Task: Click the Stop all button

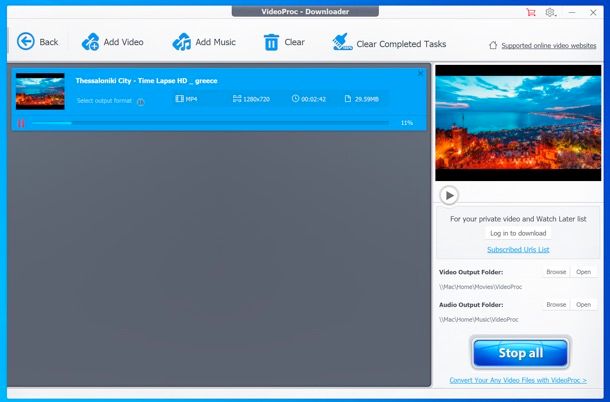Action: point(521,353)
